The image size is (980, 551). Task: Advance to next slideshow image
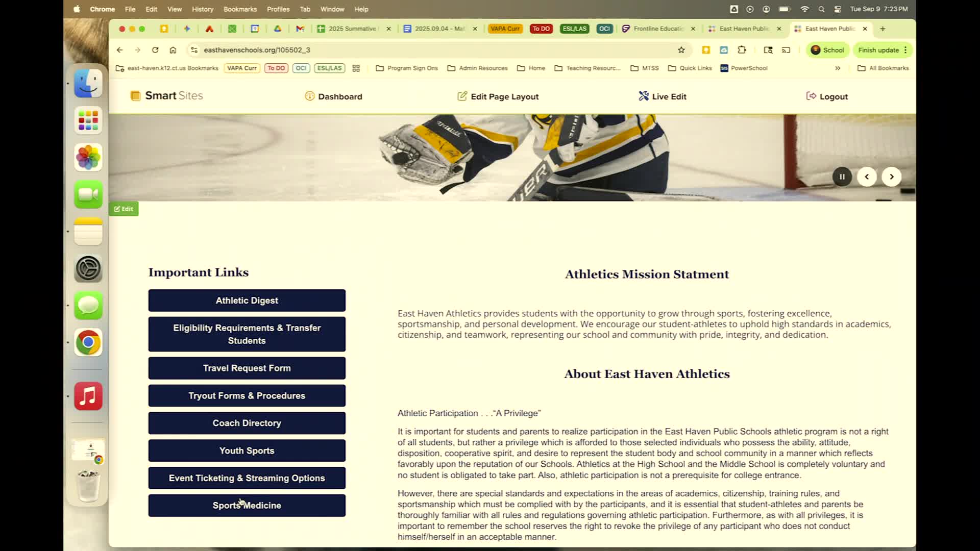(891, 177)
